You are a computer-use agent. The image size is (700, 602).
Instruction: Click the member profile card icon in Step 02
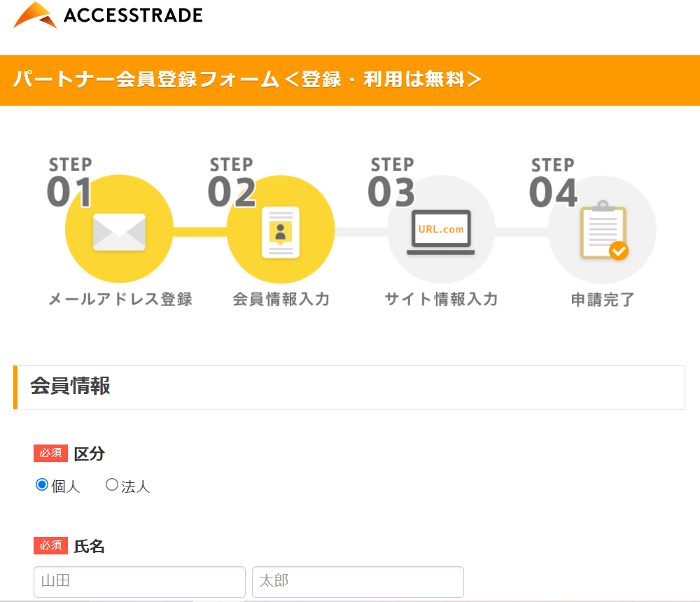click(x=281, y=232)
